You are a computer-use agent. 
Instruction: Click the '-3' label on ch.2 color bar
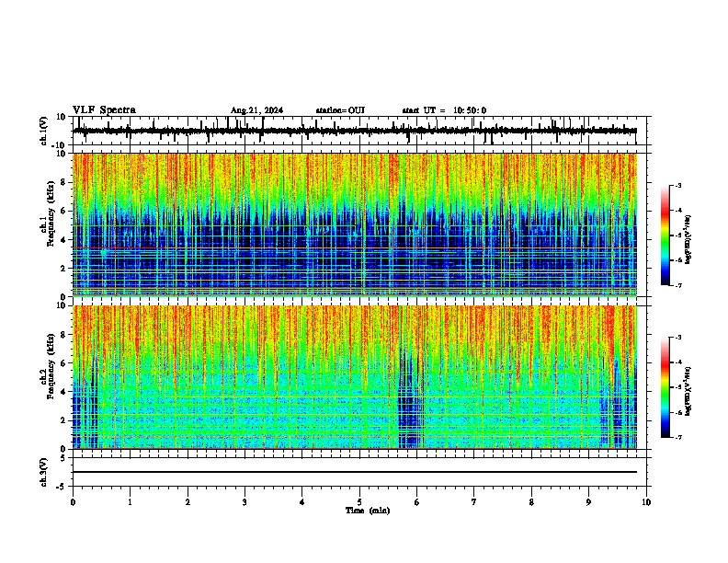pos(678,338)
